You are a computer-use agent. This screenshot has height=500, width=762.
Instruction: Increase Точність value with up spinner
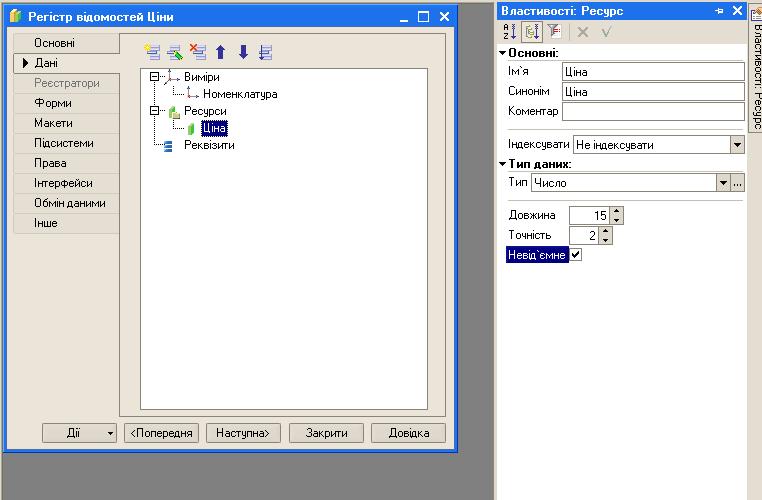(606, 231)
